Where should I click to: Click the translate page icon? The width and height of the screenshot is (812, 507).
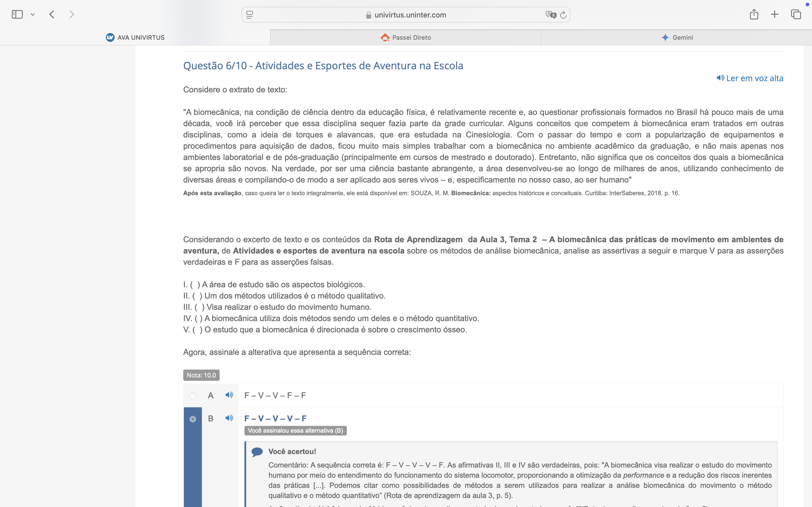click(x=550, y=15)
